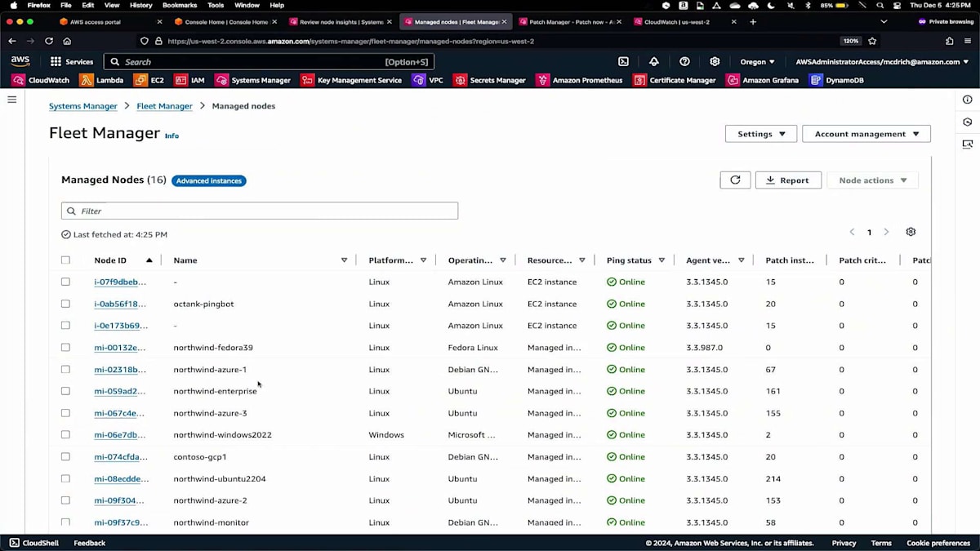Select all nodes with header checkbox
Screen dimensions: 980x551
click(x=65, y=260)
